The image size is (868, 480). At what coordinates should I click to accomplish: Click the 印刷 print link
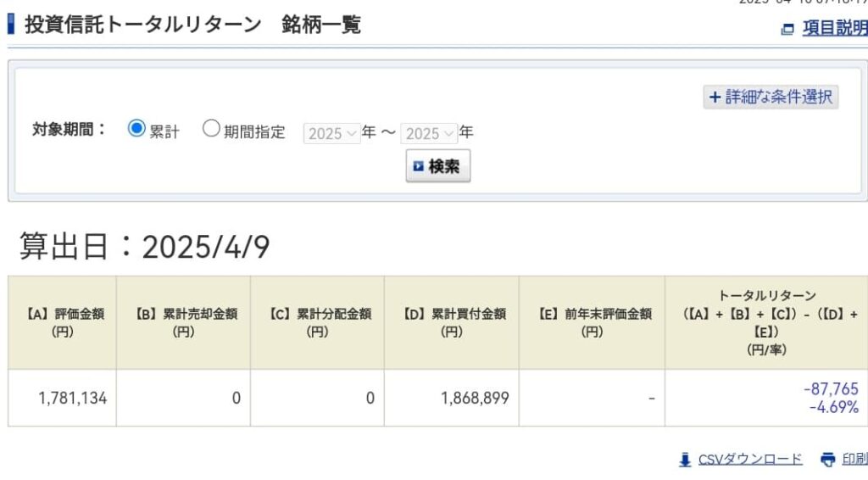854,459
